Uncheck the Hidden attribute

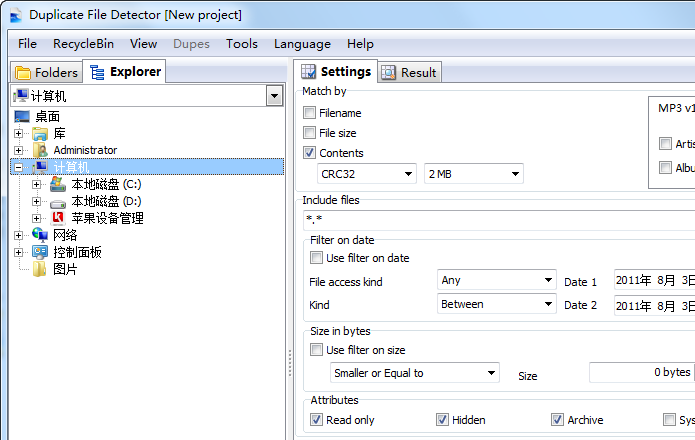tap(442, 419)
